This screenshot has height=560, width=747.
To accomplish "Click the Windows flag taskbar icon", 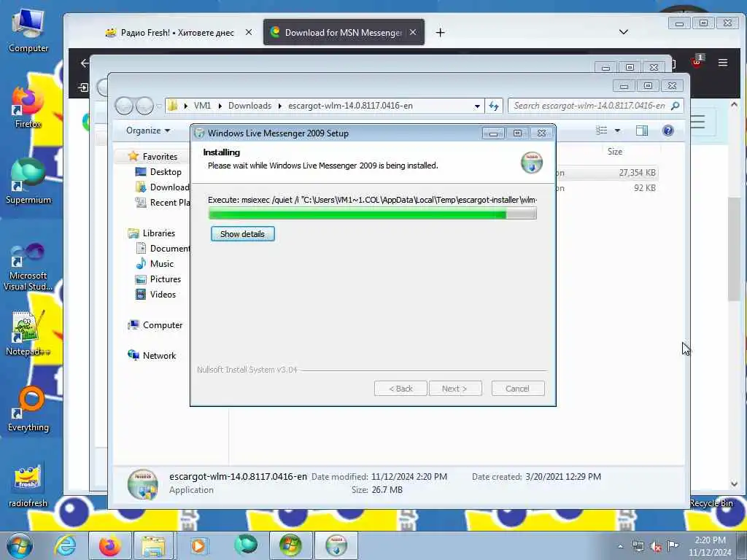I will coord(290,545).
